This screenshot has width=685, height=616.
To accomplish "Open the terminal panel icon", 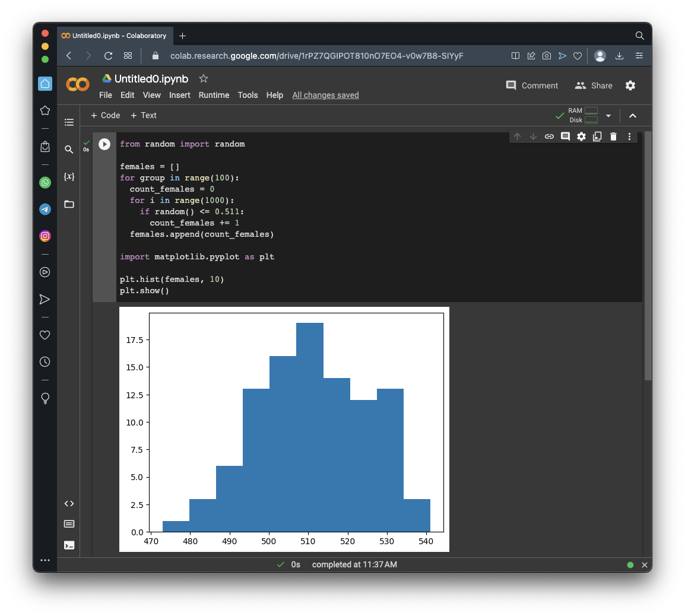I will coord(69,545).
